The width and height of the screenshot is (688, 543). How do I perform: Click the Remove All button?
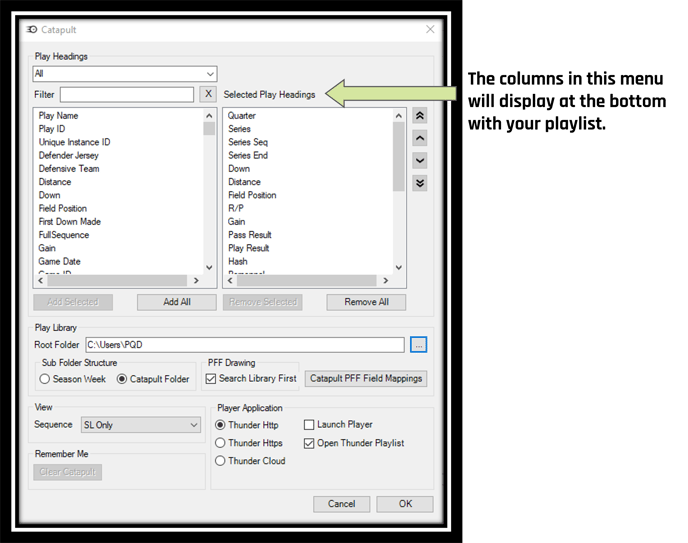[366, 302]
